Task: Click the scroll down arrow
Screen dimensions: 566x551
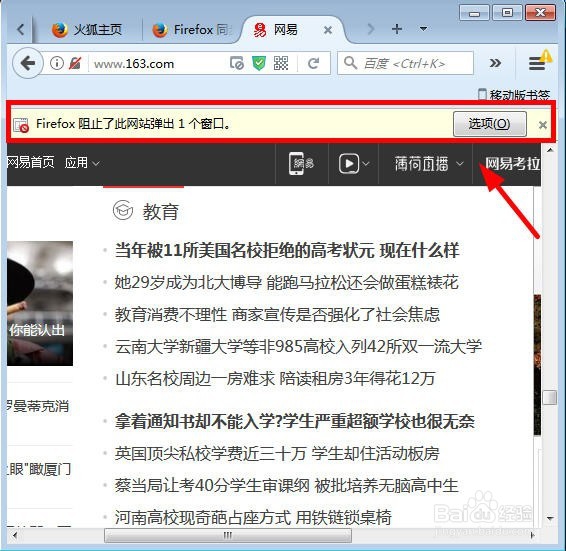Action: pos(550,519)
